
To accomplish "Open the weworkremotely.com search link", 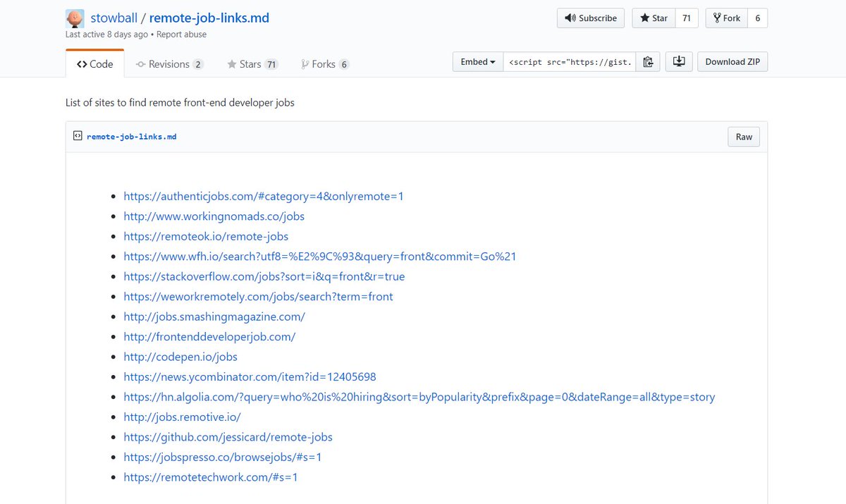I will [258, 297].
